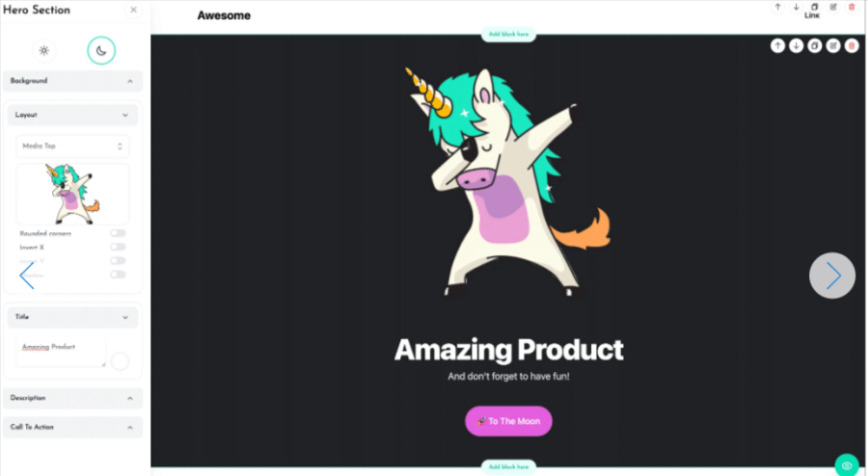868x476 pixels.
Task: Duplicate the hero block using copy icon
Action: [x=814, y=46]
